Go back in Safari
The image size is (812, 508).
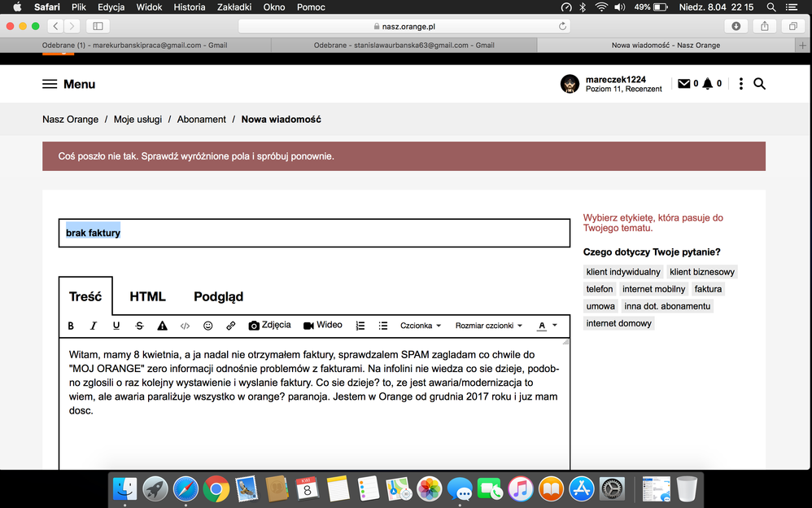(x=56, y=26)
